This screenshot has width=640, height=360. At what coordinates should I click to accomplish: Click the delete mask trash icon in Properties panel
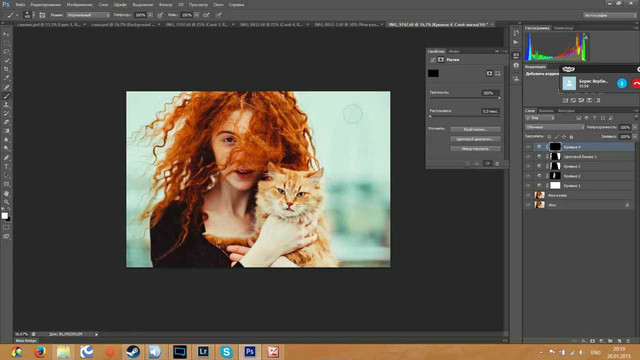tap(497, 163)
